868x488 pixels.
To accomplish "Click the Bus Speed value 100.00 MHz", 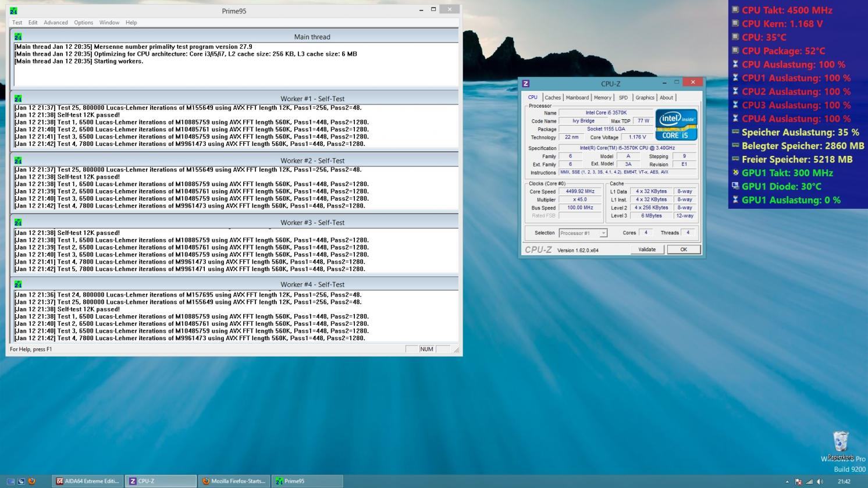I will pyautogui.click(x=580, y=208).
